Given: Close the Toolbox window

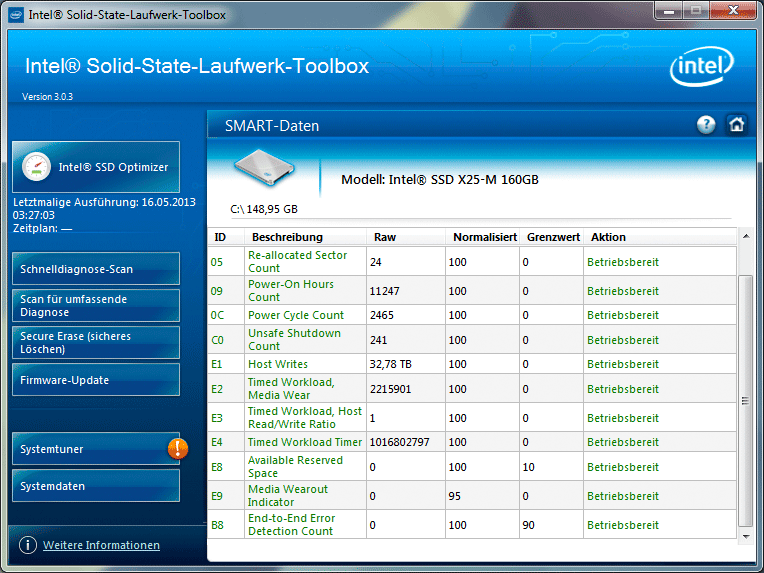Looking at the screenshot, I should (x=733, y=11).
